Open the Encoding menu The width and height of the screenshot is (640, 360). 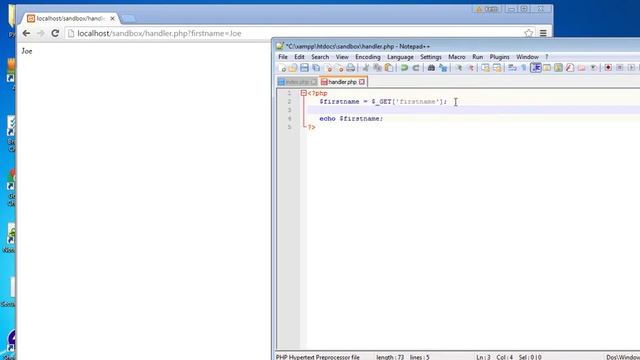pos(368,57)
